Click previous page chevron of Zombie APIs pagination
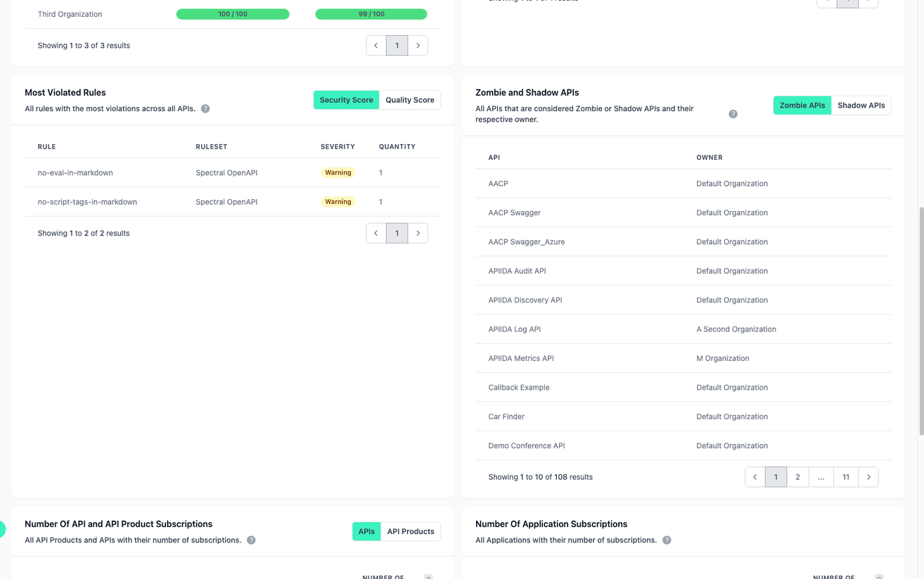This screenshot has width=924, height=579. point(755,476)
